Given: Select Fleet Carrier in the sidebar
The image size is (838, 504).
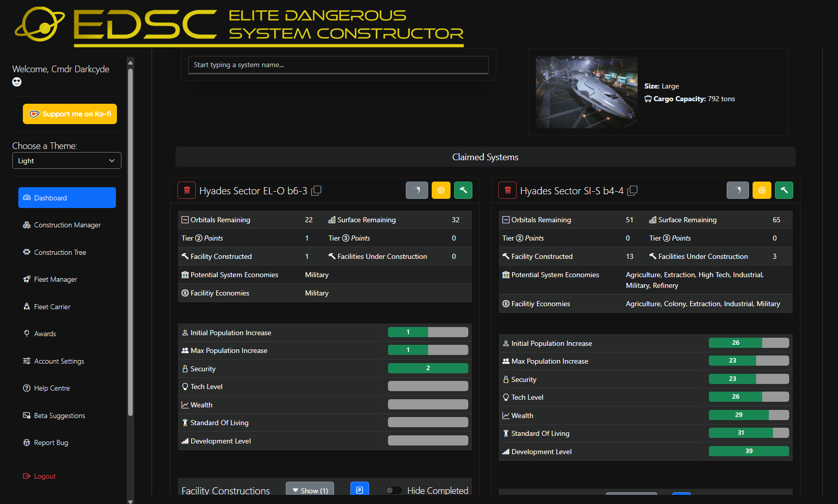Looking at the screenshot, I should [67, 307].
